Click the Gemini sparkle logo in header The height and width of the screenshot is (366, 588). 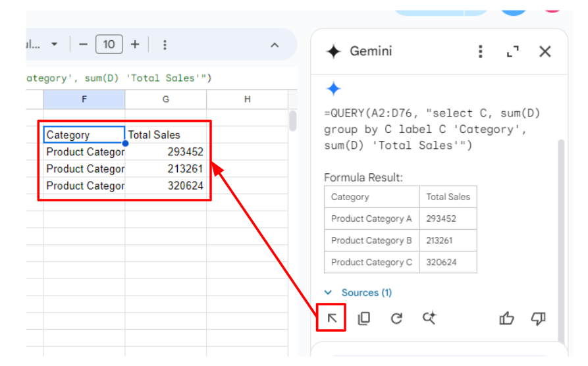click(x=333, y=51)
